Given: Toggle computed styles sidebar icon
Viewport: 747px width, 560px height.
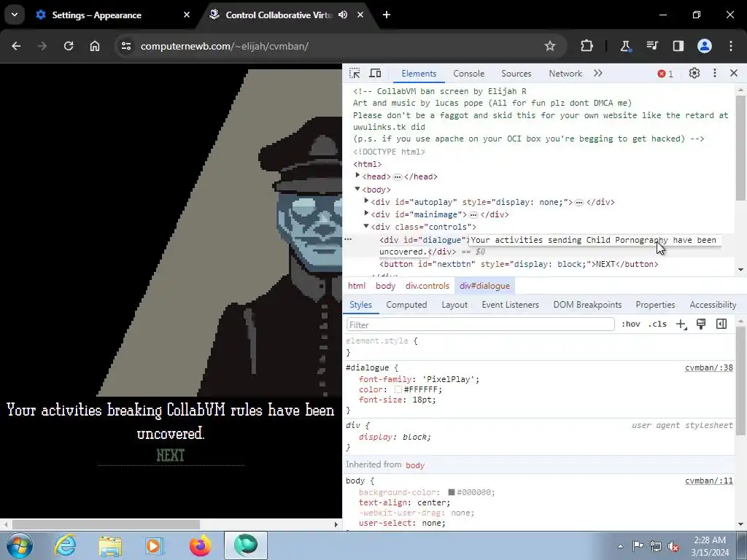Looking at the screenshot, I should (x=721, y=324).
